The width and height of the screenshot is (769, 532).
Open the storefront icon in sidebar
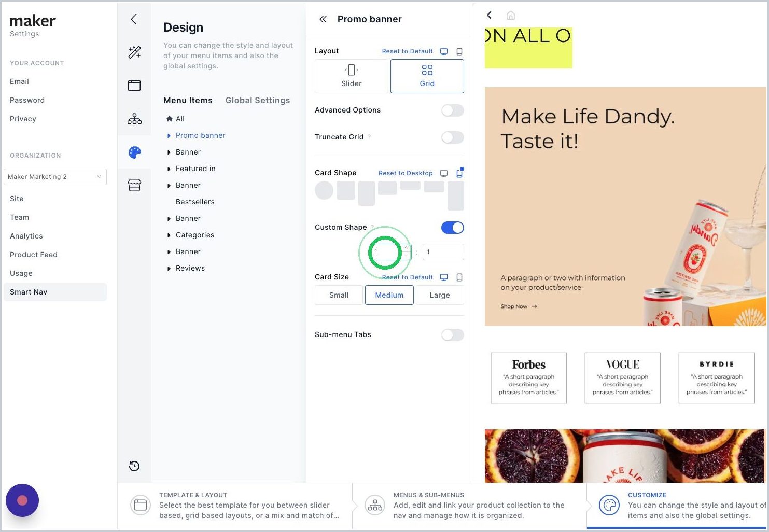pyautogui.click(x=134, y=185)
